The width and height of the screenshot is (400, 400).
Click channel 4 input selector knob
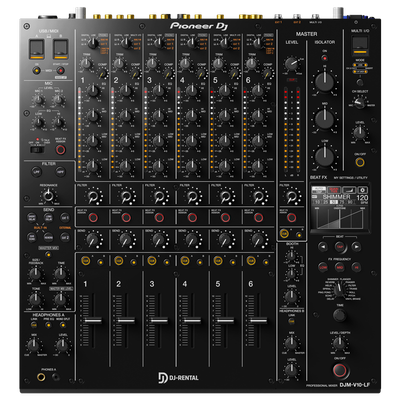pyautogui.click(x=192, y=43)
